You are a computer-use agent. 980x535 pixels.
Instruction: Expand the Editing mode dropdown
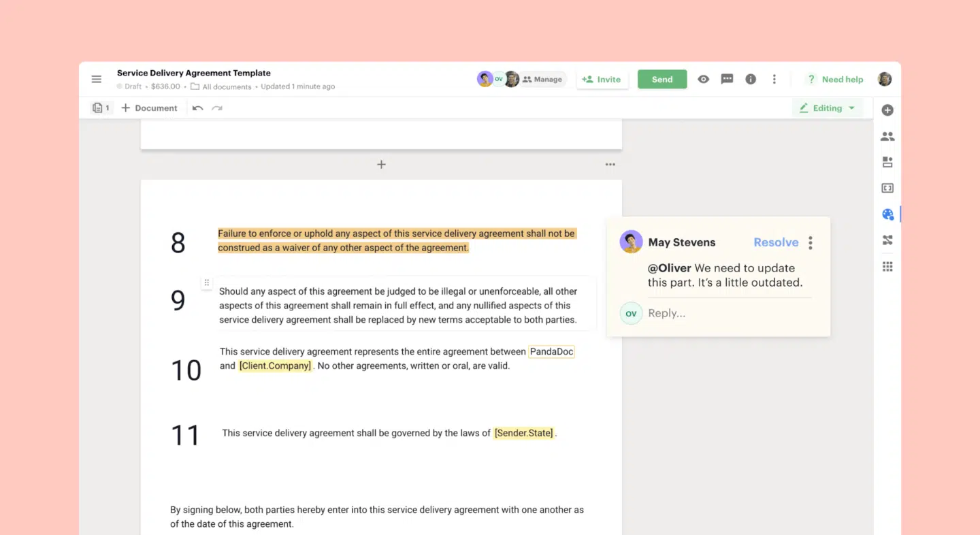[828, 108]
